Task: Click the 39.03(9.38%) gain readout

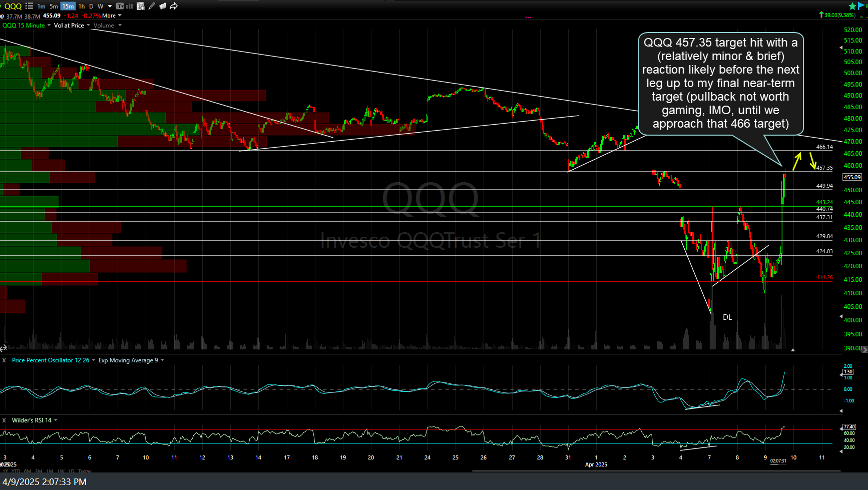Action: pos(837,15)
